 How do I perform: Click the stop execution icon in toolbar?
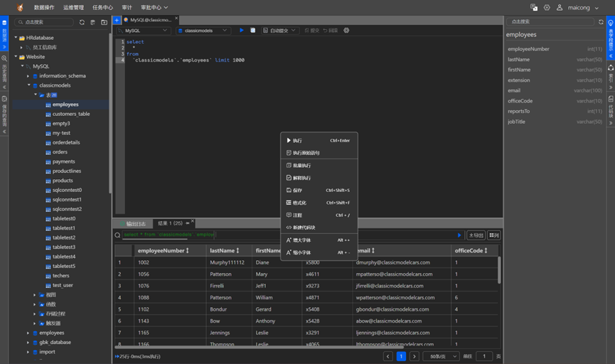[x=253, y=31]
